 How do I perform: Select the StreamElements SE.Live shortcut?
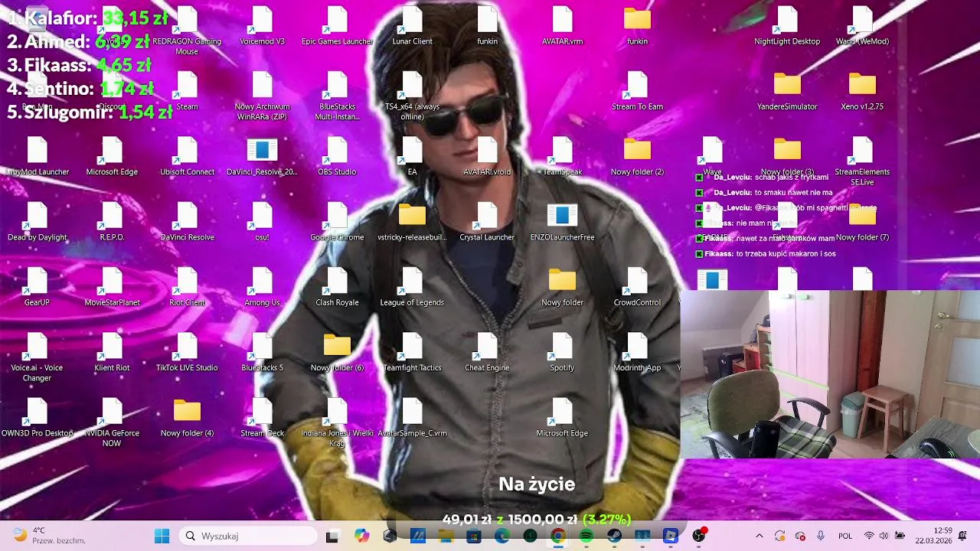pyautogui.click(x=862, y=161)
